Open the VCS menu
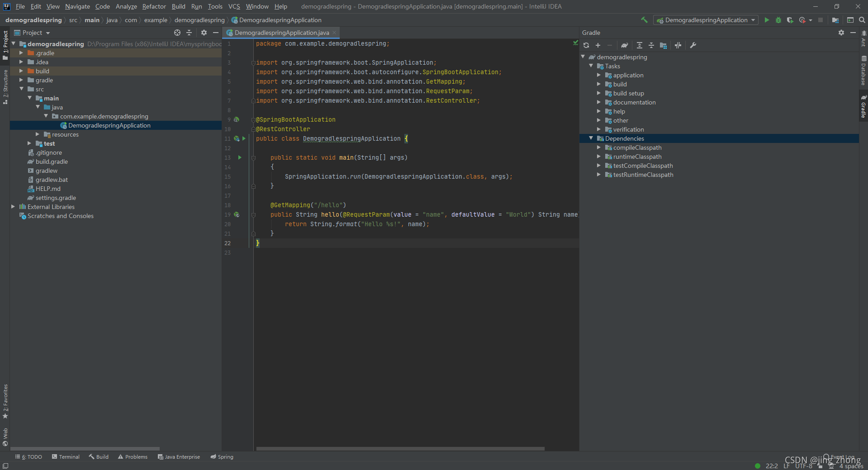Image resolution: width=868 pixels, height=470 pixels. (234, 6)
